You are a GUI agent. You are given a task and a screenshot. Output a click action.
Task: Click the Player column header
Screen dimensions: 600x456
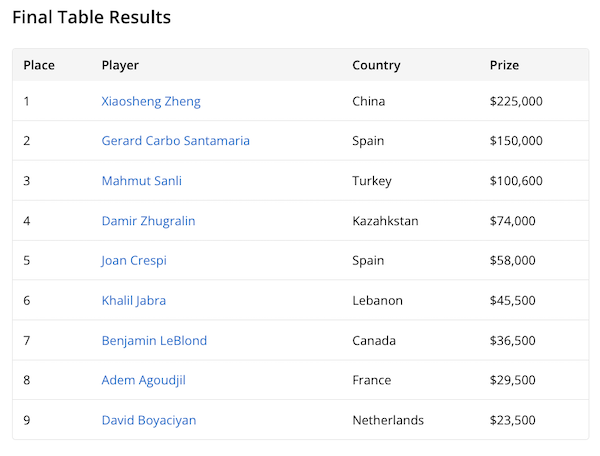click(x=120, y=66)
